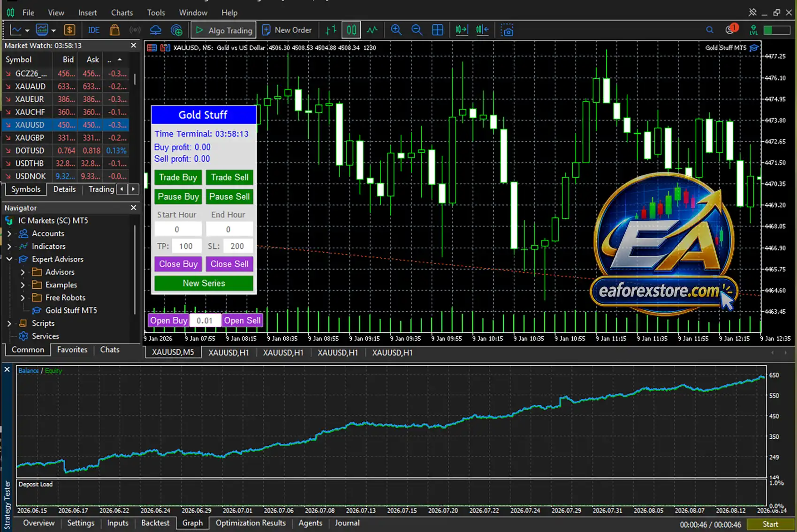Click the End Hour input field
The image size is (797, 532).
coord(229,229)
